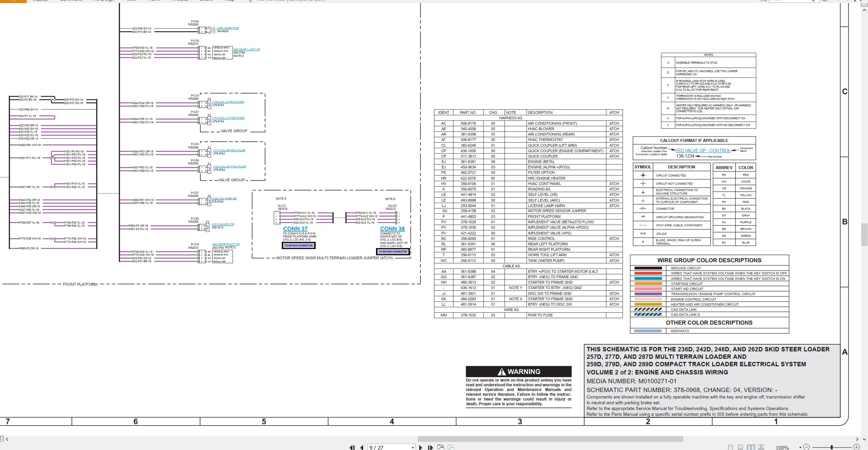Click the next view icon
This screenshot has width=868, height=450.
click(451, 447)
